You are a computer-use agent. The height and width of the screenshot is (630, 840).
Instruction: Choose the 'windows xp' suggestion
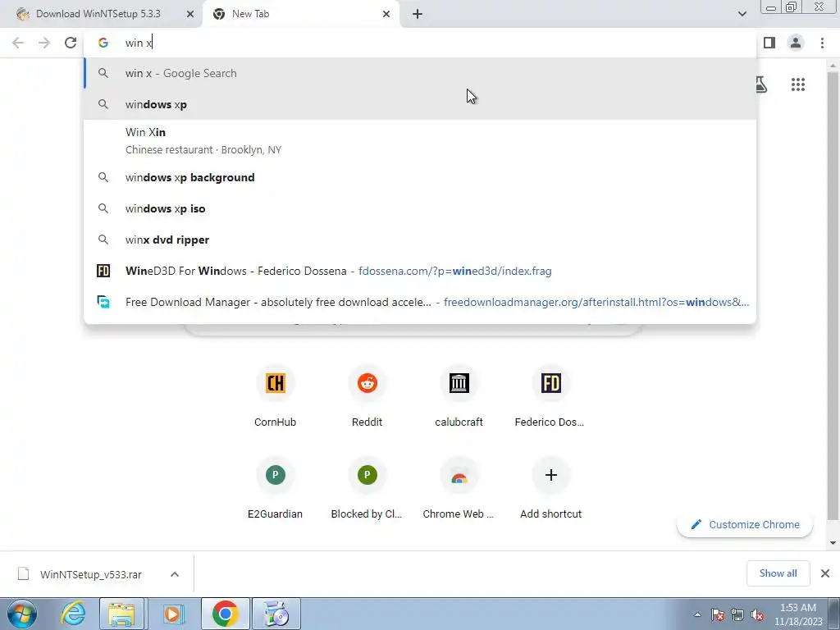(420, 104)
